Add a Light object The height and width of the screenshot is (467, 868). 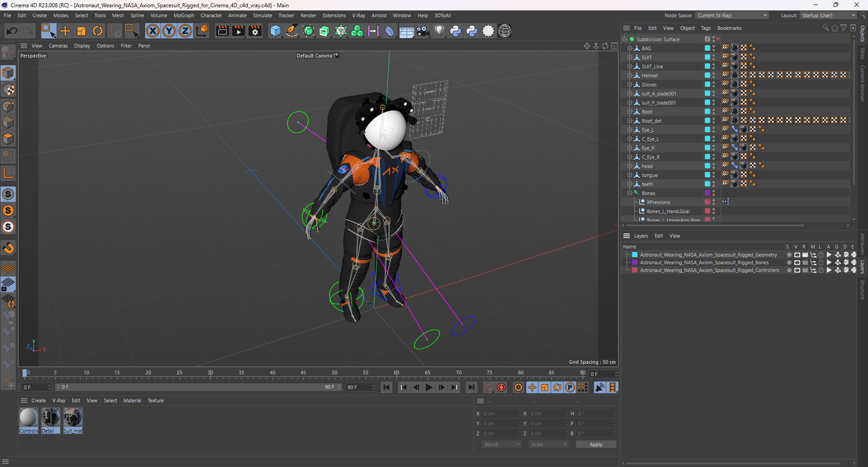point(439,31)
